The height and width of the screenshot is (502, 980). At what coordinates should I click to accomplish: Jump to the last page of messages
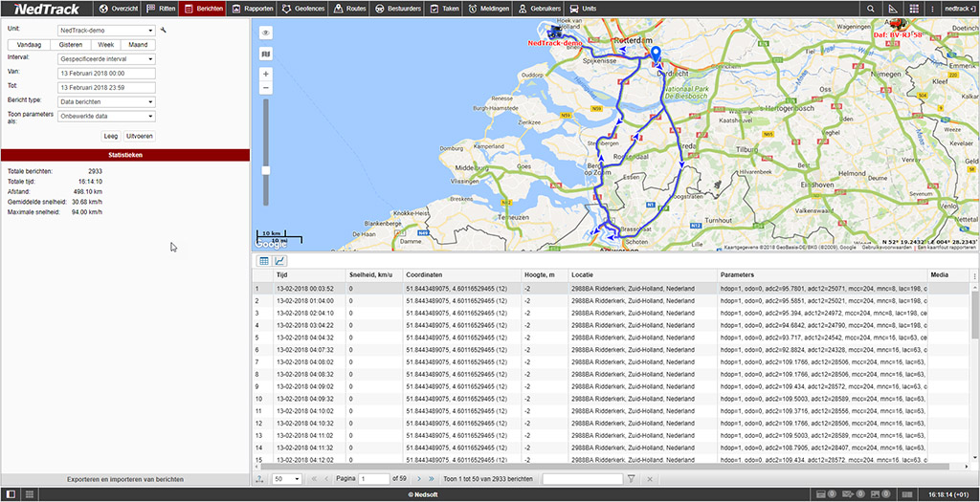(432, 479)
